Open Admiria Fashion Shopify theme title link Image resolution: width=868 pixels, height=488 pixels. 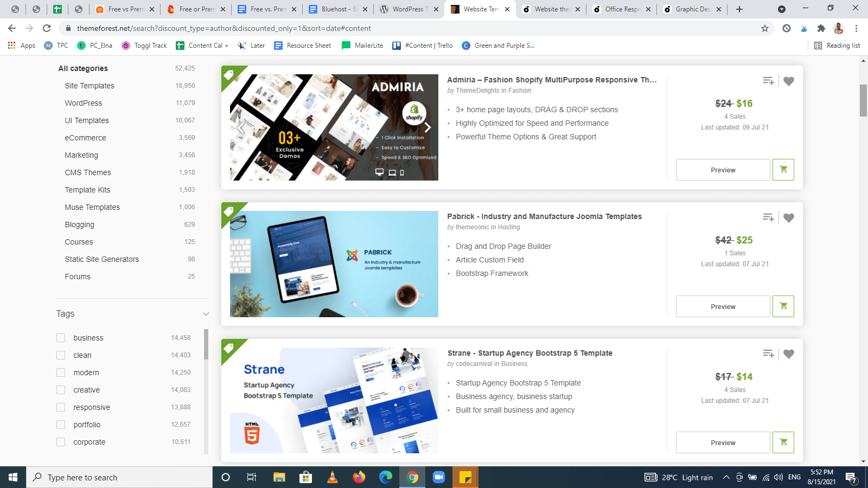(552, 80)
